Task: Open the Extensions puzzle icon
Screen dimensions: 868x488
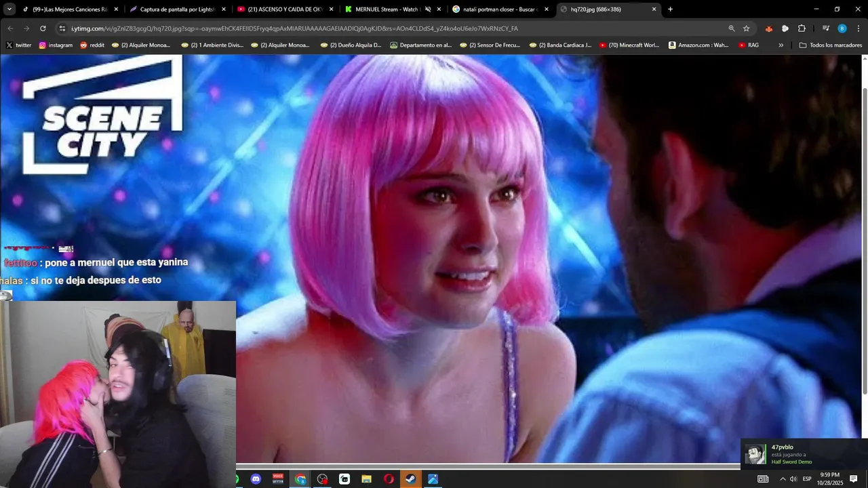Action: pyautogui.click(x=802, y=28)
